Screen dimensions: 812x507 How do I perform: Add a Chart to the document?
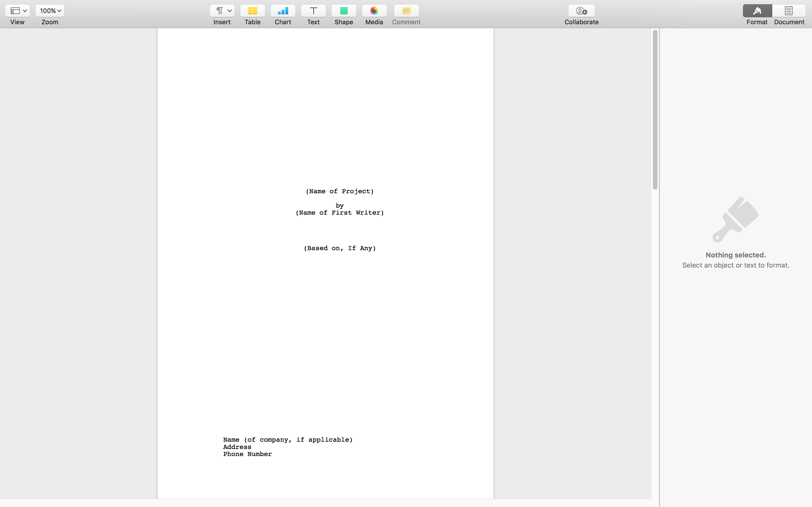click(x=283, y=11)
